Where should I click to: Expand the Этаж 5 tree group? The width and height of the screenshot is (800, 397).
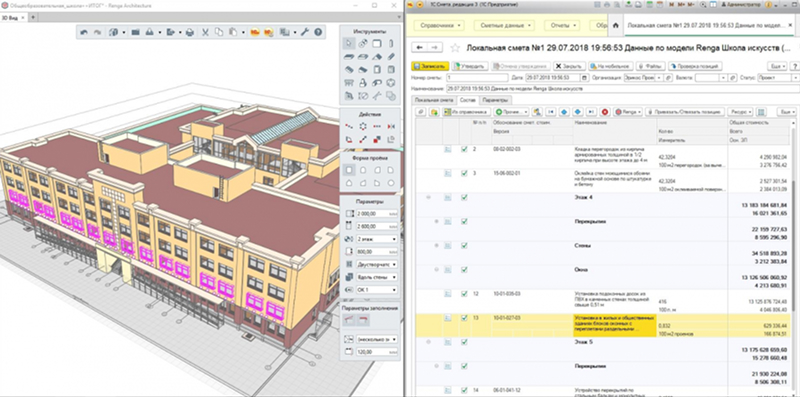tap(429, 342)
